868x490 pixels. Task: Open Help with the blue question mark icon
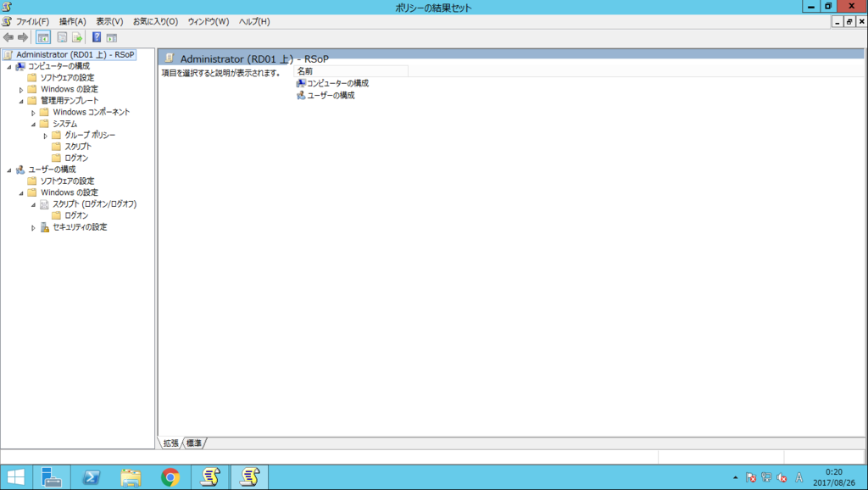pyautogui.click(x=97, y=37)
